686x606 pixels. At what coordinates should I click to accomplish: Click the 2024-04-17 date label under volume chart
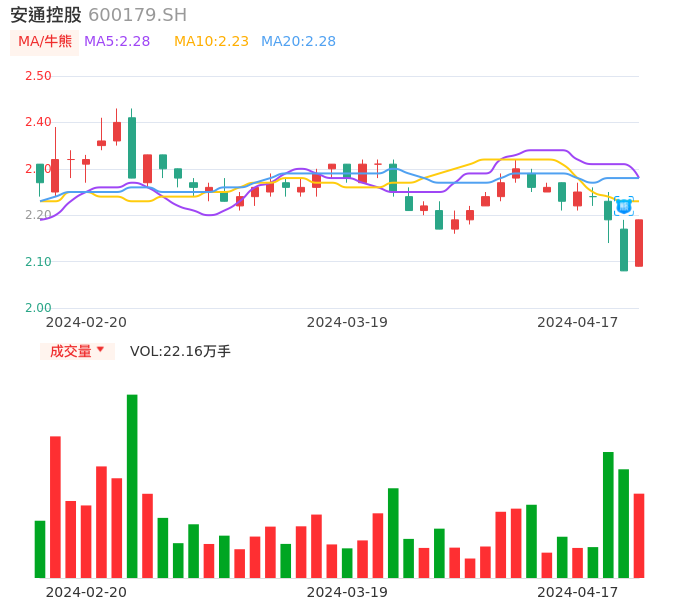578,592
